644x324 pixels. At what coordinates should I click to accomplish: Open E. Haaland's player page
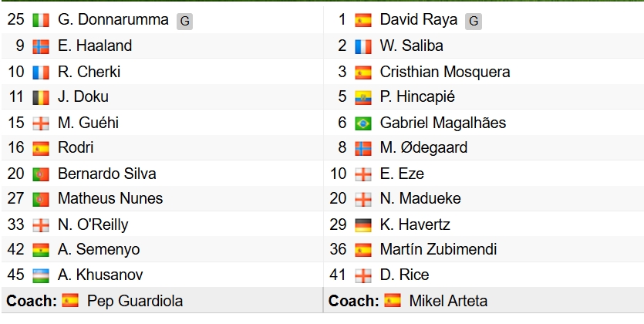(95, 46)
